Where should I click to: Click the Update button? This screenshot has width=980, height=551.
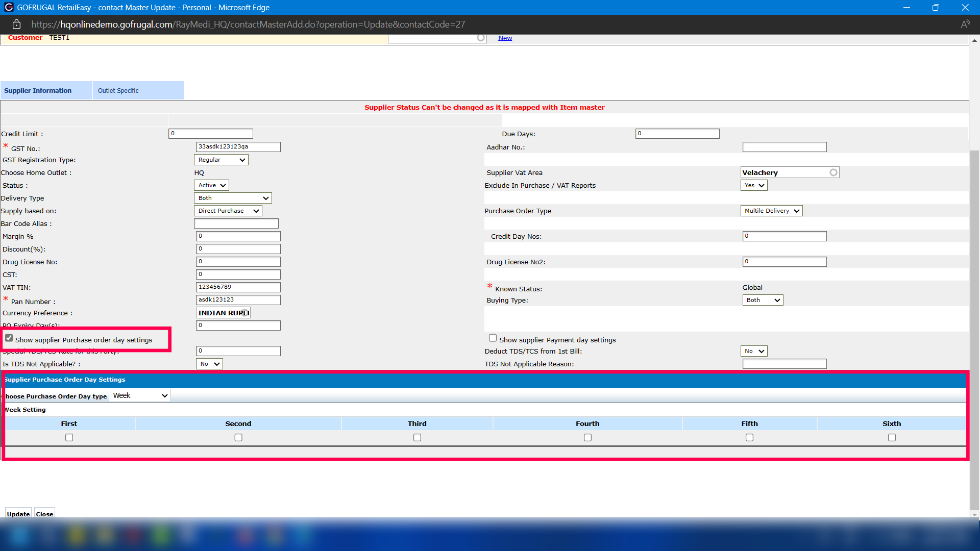[18, 514]
